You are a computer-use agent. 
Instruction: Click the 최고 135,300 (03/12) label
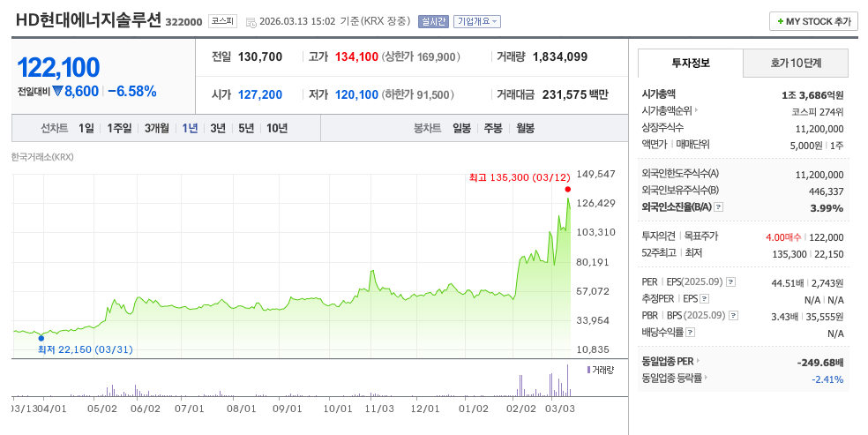(x=520, y=177)
